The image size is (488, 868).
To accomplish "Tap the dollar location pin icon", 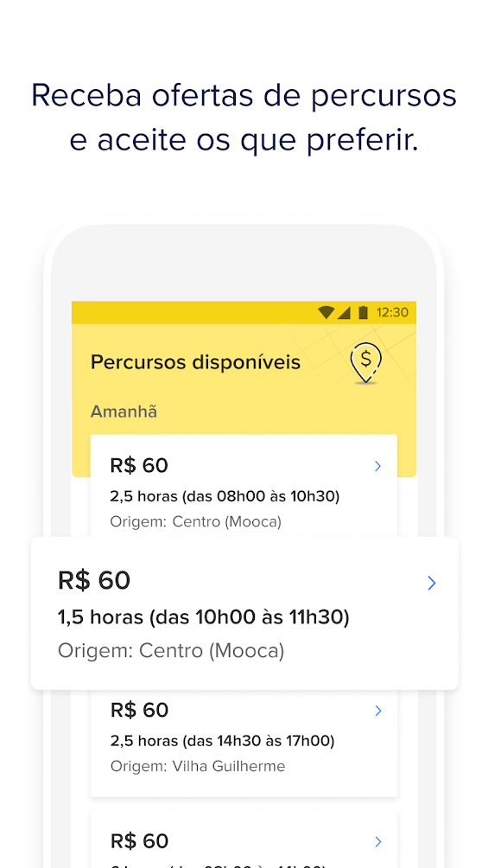I will (365, 363).
